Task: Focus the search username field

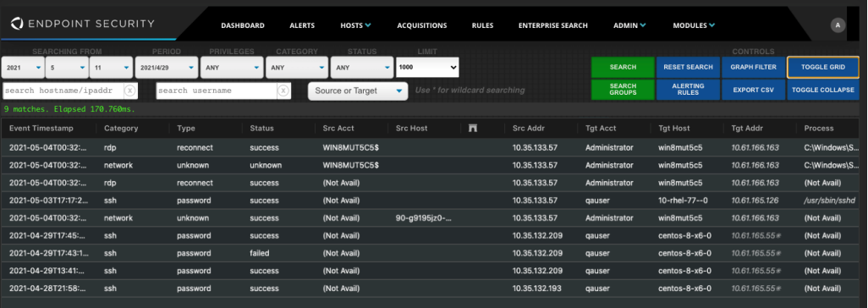Action: [217, 91]
